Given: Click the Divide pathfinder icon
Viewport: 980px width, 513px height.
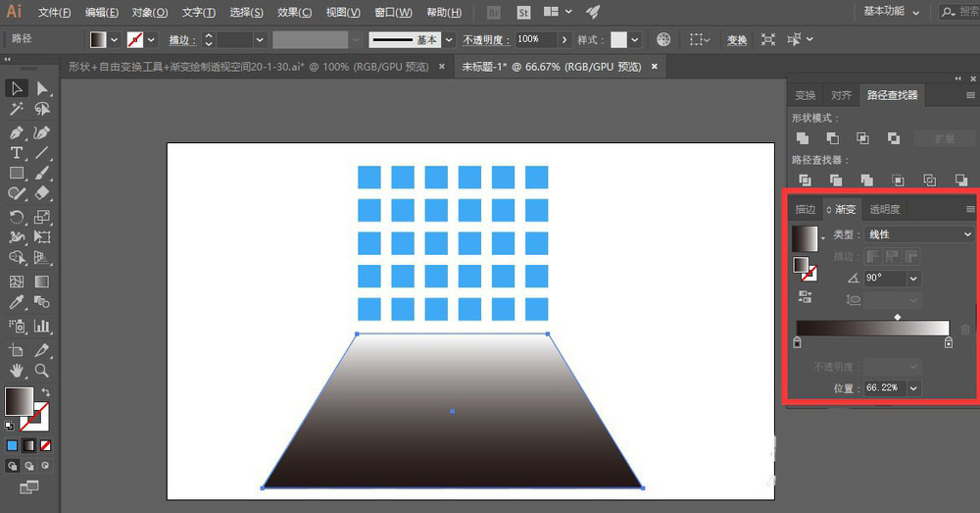Looking at the screenshot, I should (805, 180).
